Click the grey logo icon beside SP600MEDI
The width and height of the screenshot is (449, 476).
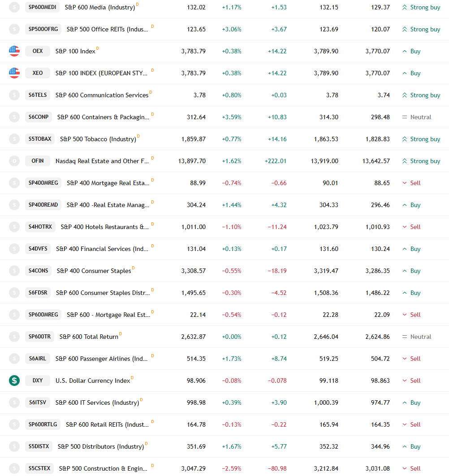pyautogui.click(x=14, y=7)
